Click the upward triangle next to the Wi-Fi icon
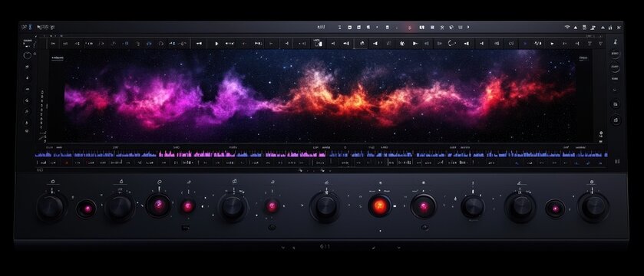The image size is (644, 276). tap(576, 28)
